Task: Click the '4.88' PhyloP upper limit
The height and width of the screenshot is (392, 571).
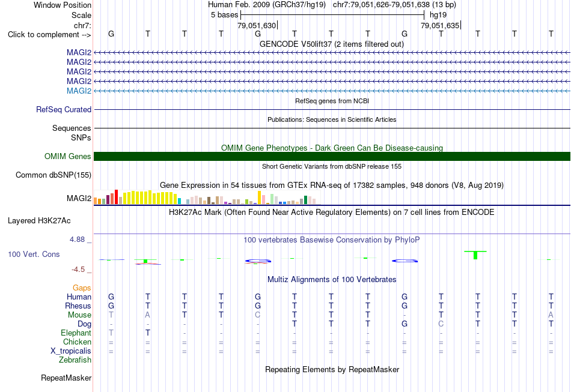Action: coord(77,240)
